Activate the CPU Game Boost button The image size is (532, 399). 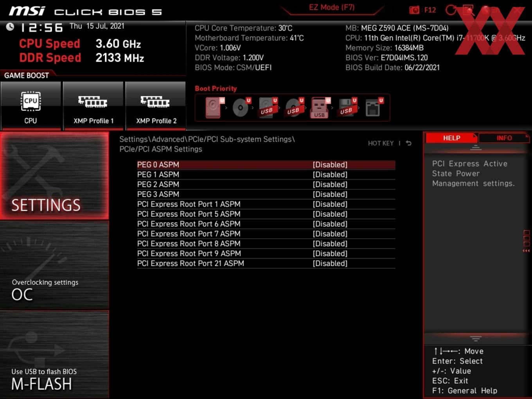[31, 106]
